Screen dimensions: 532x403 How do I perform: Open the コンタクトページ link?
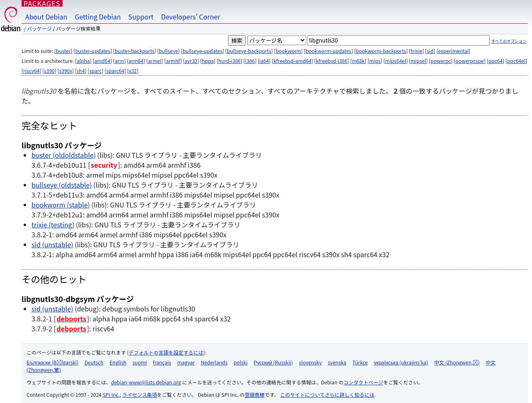(363, 383)
